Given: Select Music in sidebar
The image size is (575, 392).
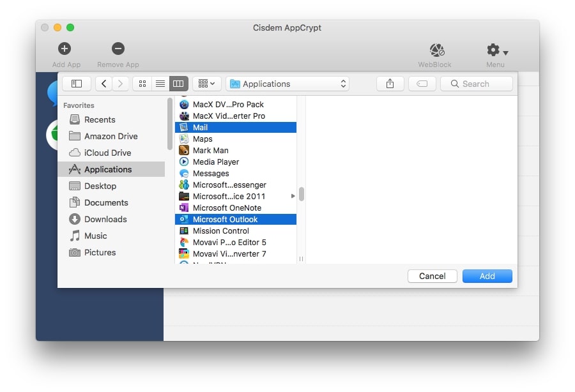Looking at the screenshot, I should pyautogui.click(x=111, y=236).
